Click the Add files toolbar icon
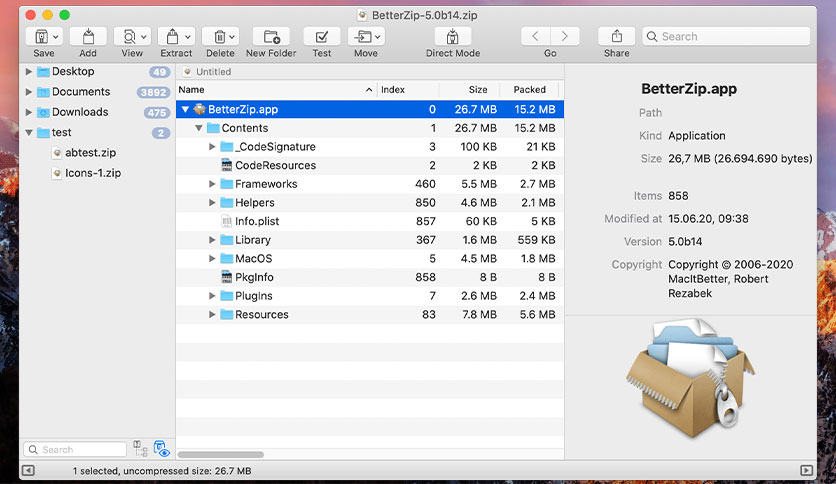 pos(88,37)
